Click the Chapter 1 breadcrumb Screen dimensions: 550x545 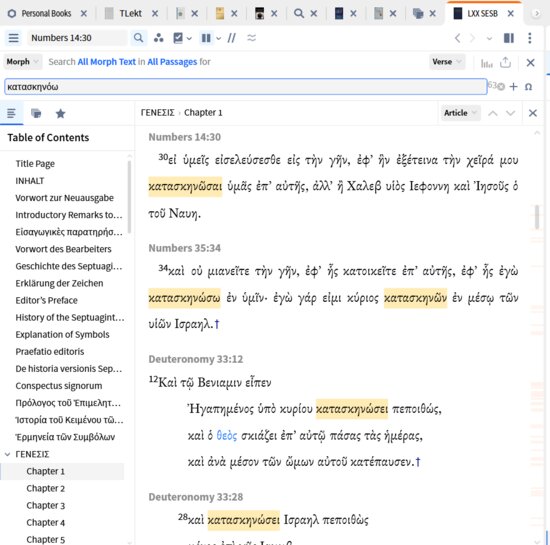pos(203,113)
